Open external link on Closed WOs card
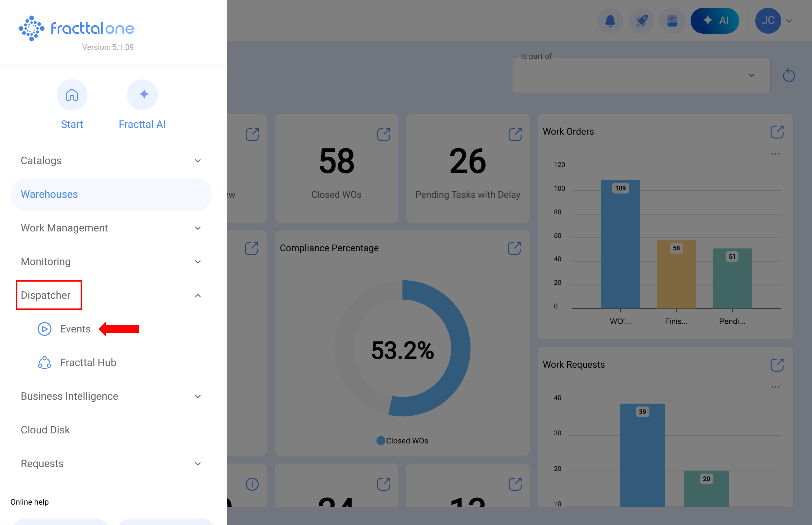 click(383, 135)
